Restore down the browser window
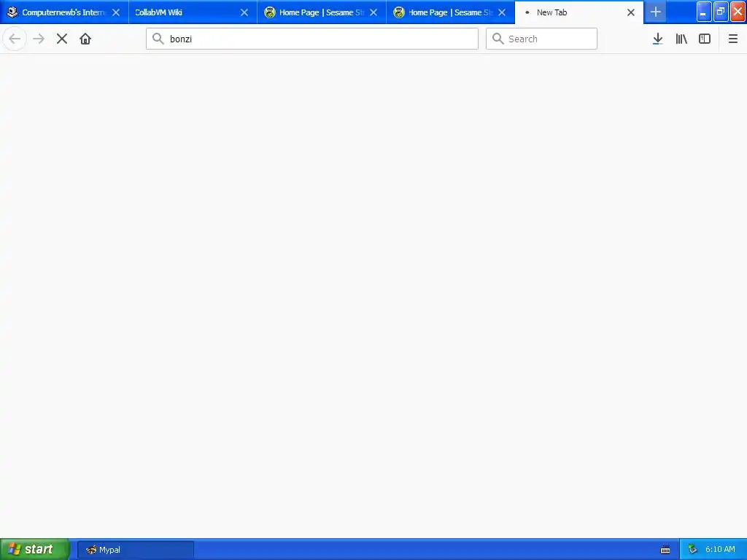The width and height of the screenshot is (747, 560). click(720, 12)
